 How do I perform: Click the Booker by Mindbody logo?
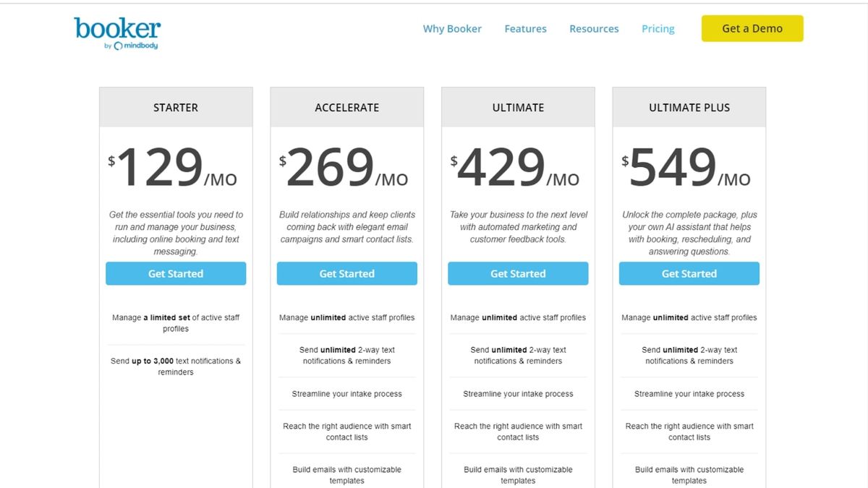click(117, 33)
